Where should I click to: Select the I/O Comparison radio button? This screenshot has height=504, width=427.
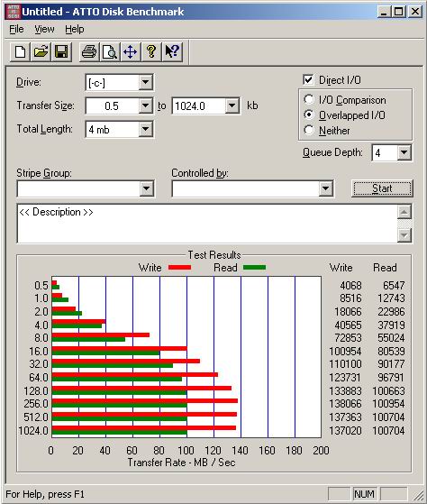pyautogui.click(x=309, y=100)
